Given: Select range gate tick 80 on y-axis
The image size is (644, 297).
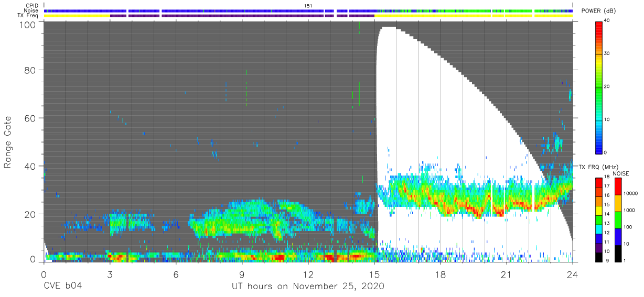Looking at the screenshot, I should pyautogui.click(x=30, y=71).
